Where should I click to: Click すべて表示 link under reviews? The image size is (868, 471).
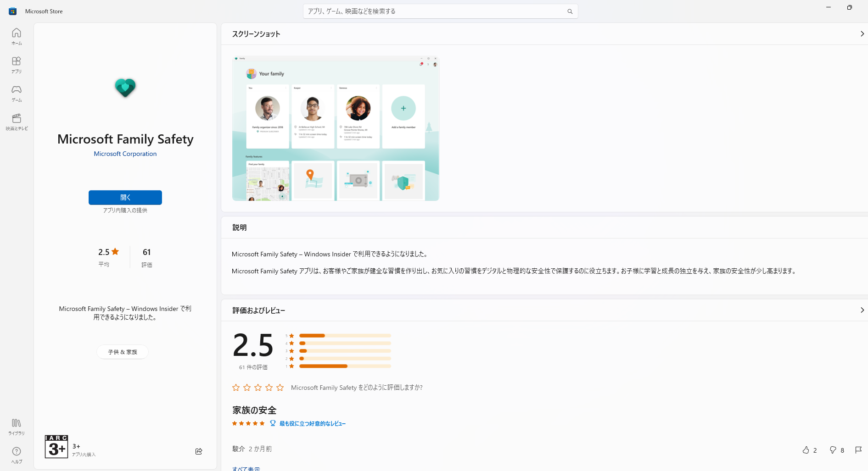pos(246,468)
